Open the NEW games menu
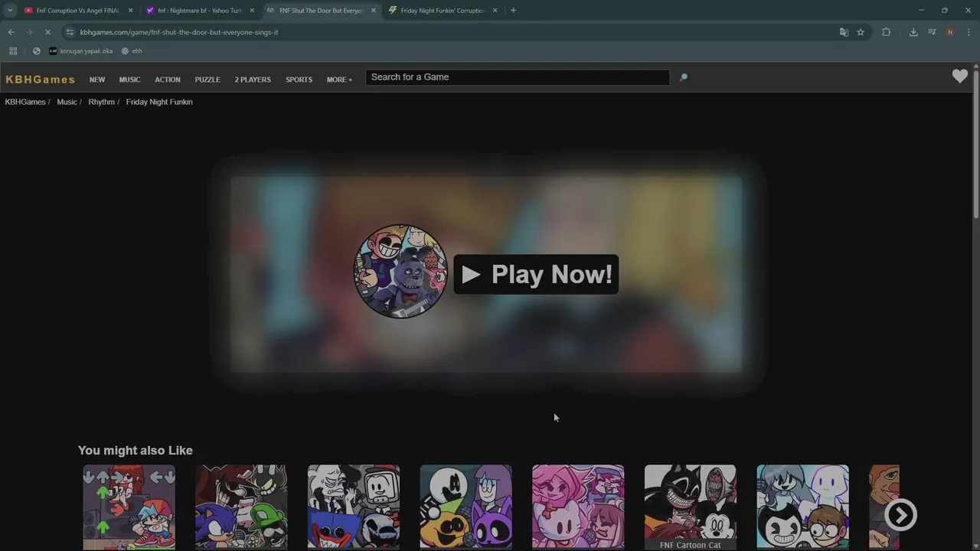980x551 pixels. coord(97,80)
